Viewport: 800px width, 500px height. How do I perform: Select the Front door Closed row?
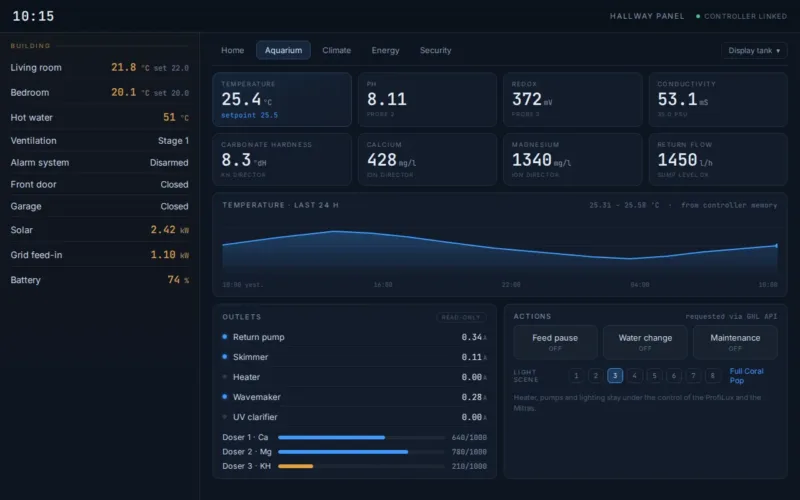(99, 184)
